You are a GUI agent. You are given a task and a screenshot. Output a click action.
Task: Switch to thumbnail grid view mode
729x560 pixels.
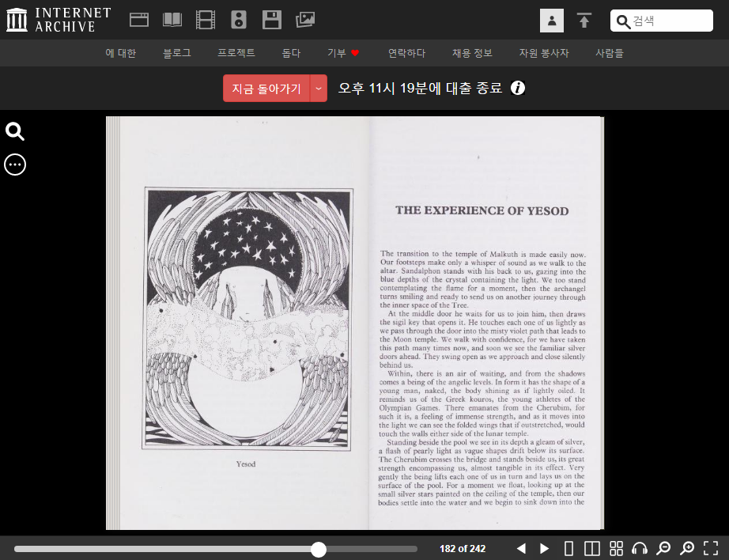616,548
